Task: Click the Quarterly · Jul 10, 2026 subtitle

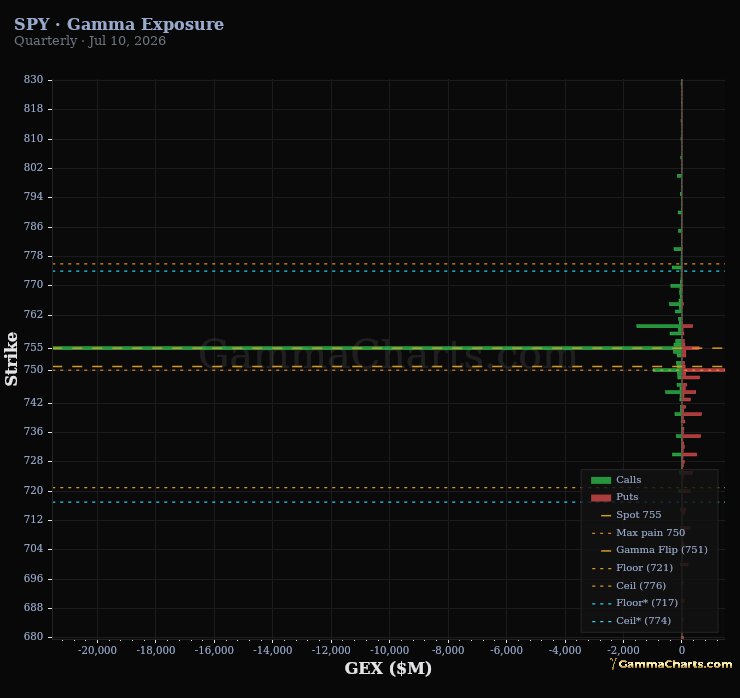Action: 90,41
